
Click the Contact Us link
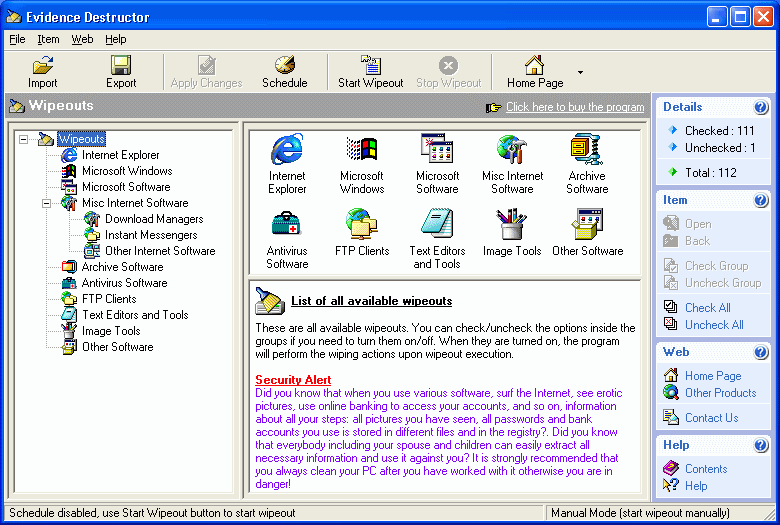click(x=711, y=418)
